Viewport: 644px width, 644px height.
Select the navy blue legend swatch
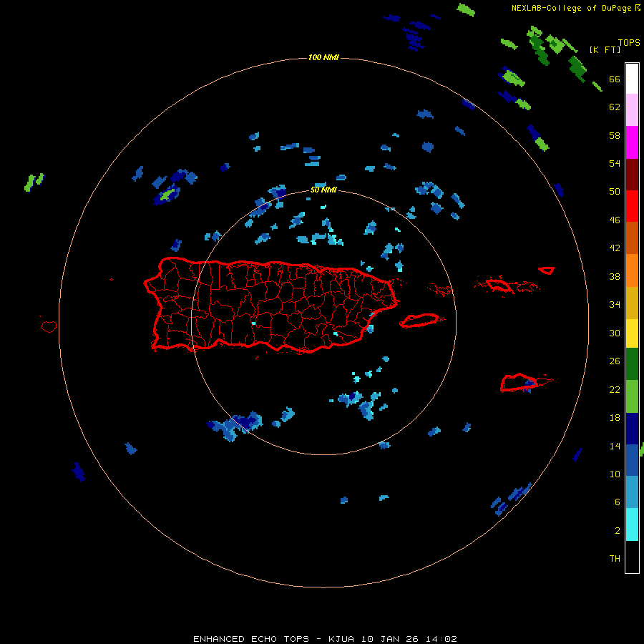click(x=632, y=429)
